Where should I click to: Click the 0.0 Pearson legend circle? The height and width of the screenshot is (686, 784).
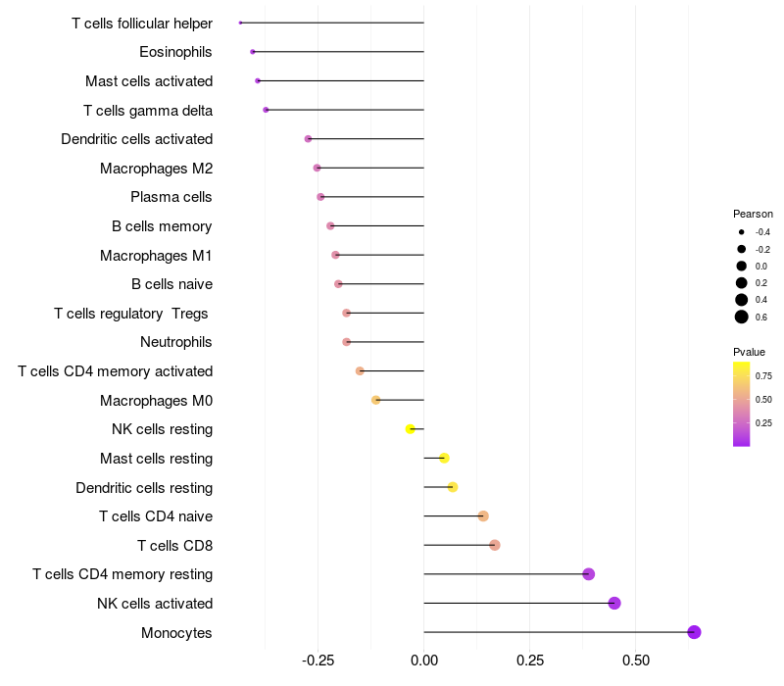(x=742, y=266)
